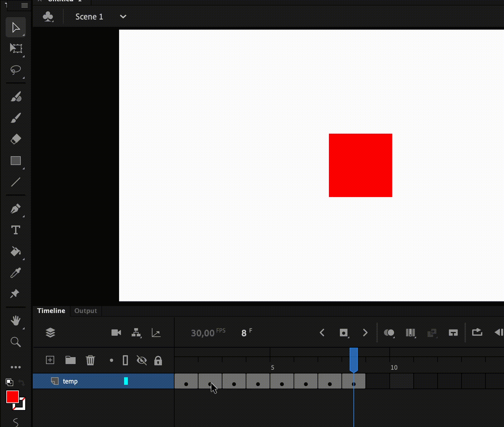This screenshot has width=504, height=427.
Task: Select the Eyedropper tool
Action: [16, 273]
